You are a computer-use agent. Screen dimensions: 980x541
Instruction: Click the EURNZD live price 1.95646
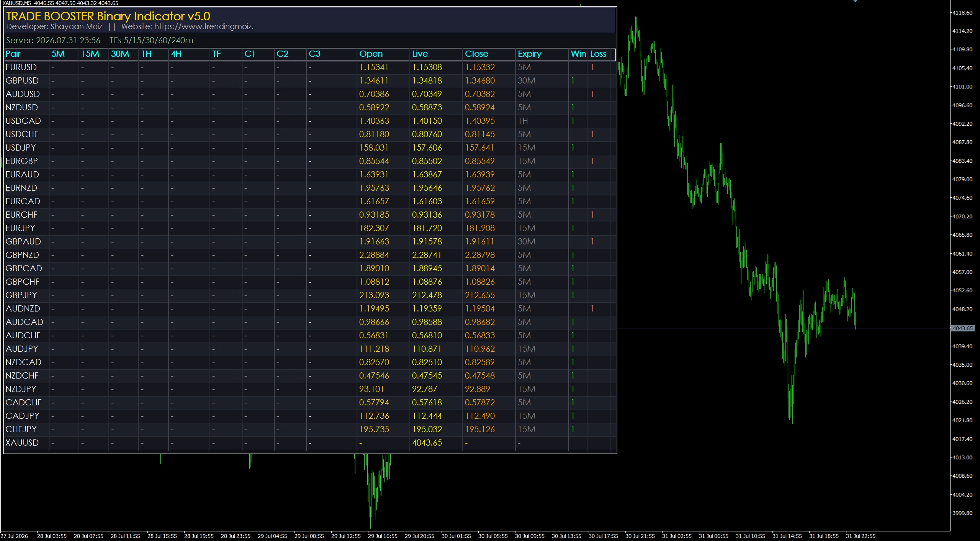pyautogui.click(x=427, y=188)
